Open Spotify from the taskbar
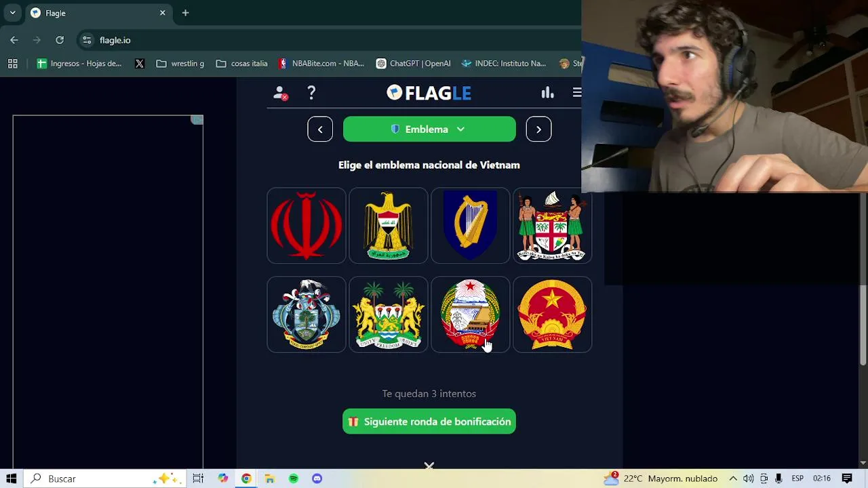The image size is (868, 488). point(294,479)
